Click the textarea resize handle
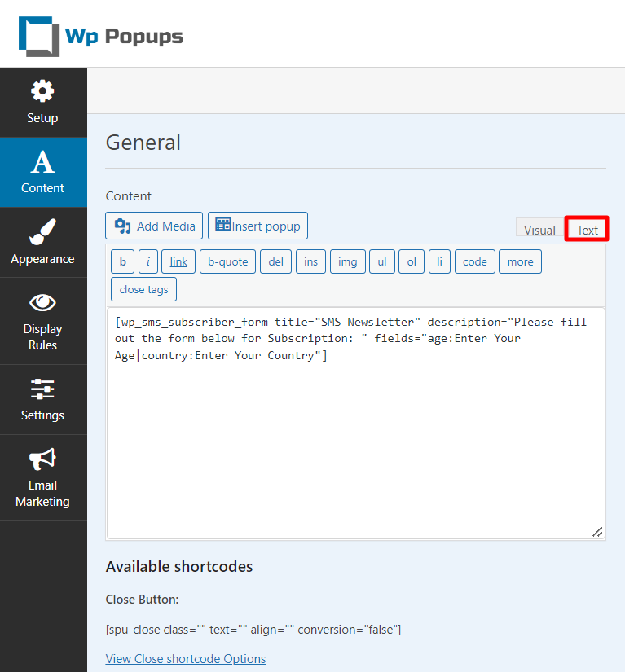 point(597,532)
